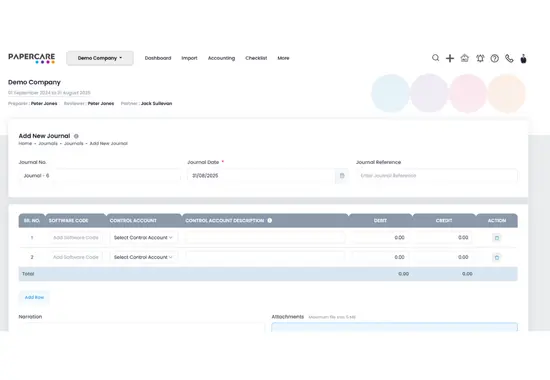Go to Home breadcrumb link
Image resolution: width=550 pixels, height=380 pixels.
[x=25, y=144]
